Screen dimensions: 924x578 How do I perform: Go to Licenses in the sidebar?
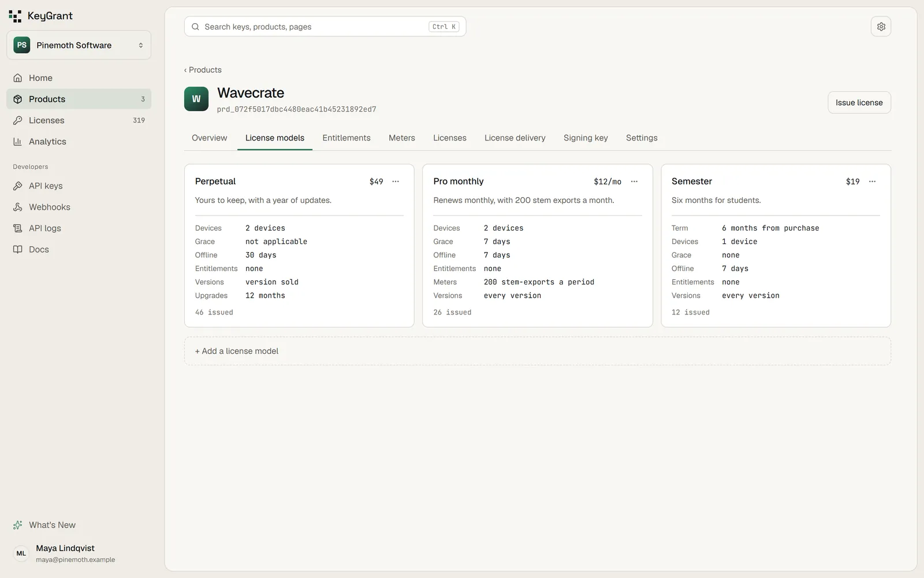click(x=79, y=120)
